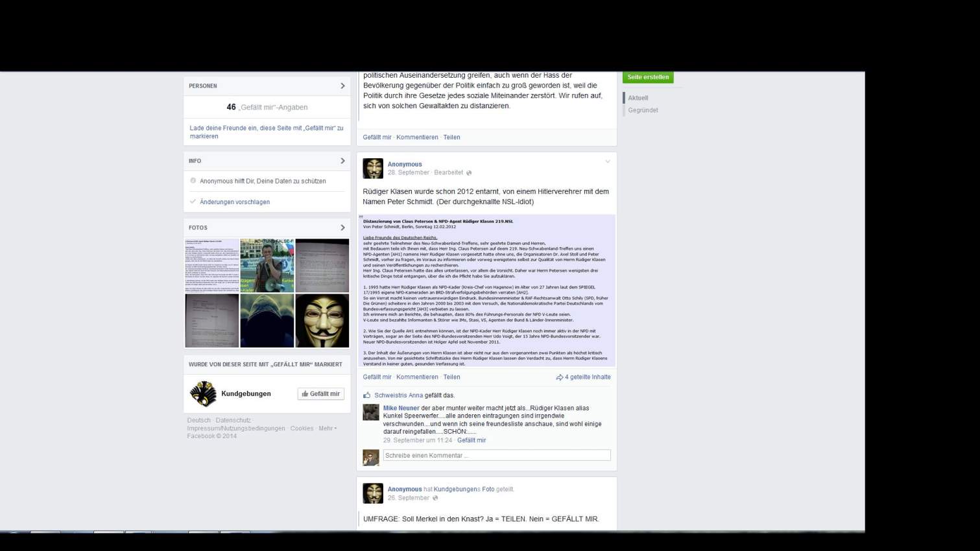Open the 26. September timestamp link
Screen dimensions: 980x551
pyautogui.click(x=409, y=498)
